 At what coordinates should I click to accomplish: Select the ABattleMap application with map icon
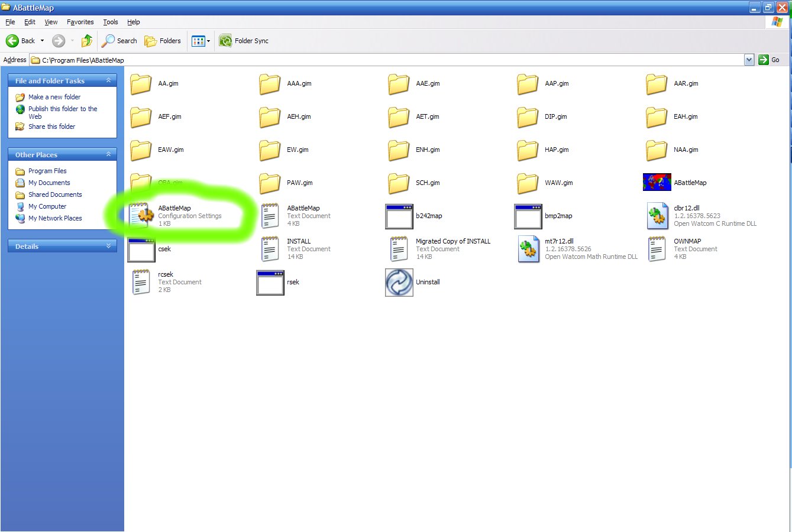coord(657,183)
